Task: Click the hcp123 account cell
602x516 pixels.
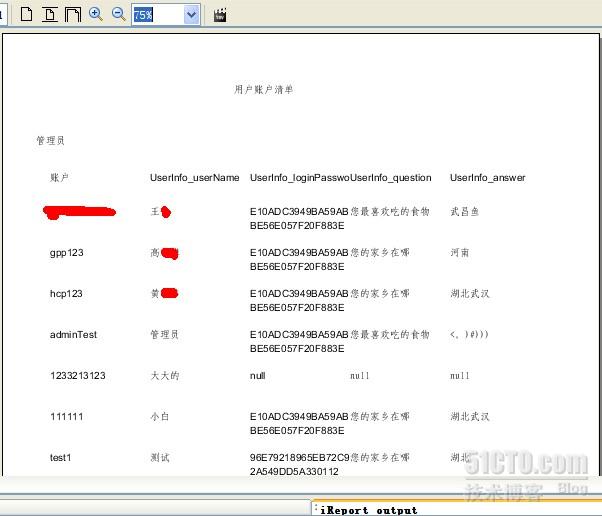Action: (x=66, y=294)
